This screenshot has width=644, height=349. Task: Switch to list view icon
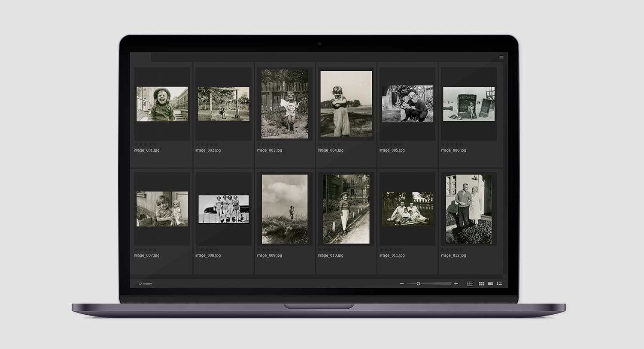point(499,284)
